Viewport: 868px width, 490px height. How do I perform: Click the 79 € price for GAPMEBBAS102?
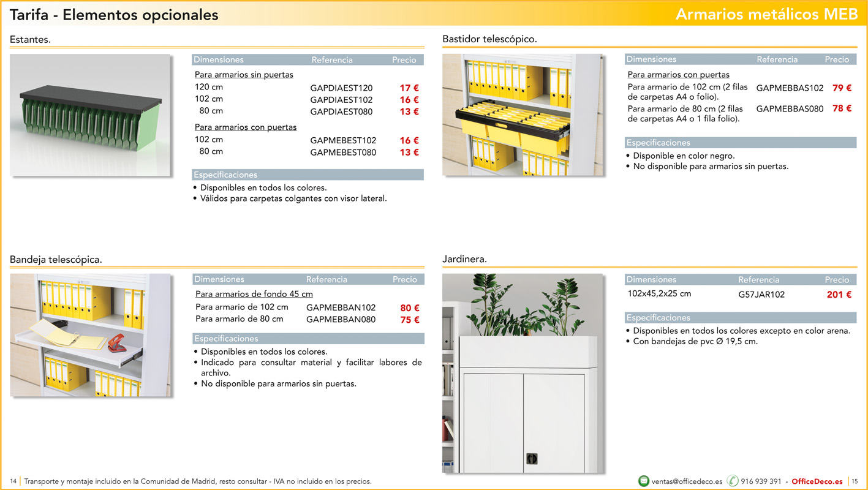point(842,88)
